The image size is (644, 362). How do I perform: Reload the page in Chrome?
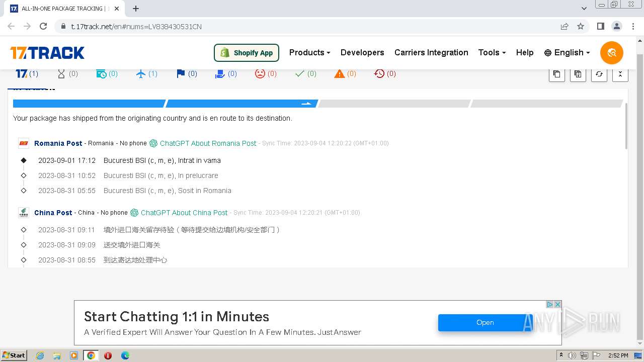[43, 26]
